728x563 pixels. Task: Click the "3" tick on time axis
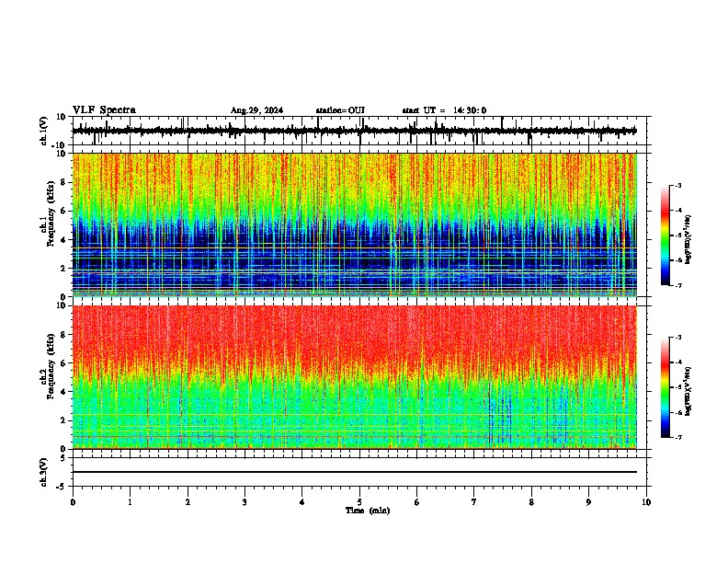tap(245, 502)
